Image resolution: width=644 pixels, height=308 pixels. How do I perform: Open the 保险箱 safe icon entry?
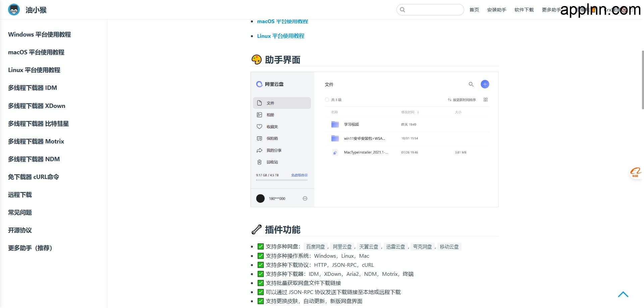259,138
